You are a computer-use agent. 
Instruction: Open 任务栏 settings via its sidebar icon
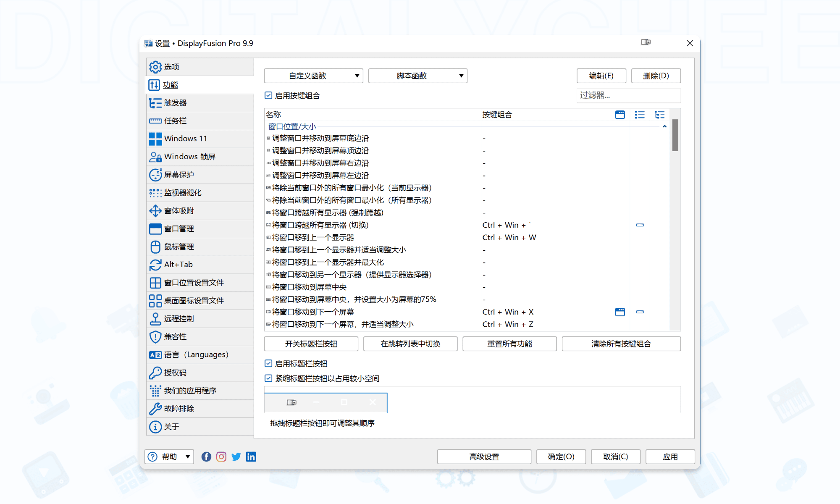[155, 121]
